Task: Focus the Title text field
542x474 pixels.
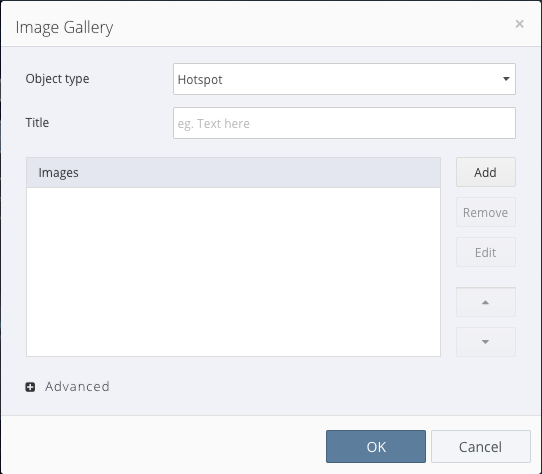Action: point(344,123)
